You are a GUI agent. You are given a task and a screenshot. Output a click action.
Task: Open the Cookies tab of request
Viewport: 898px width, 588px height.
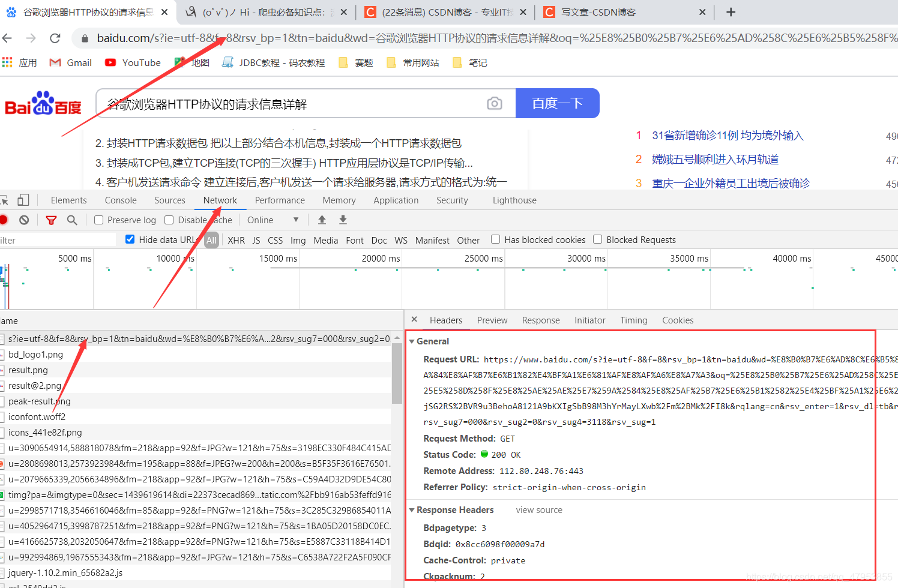(678, 320)
